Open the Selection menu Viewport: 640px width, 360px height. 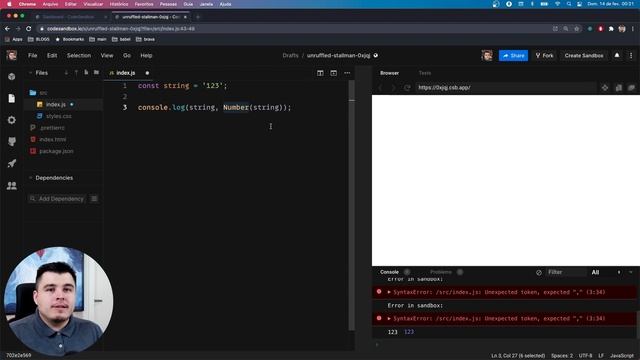coord(79,55)
